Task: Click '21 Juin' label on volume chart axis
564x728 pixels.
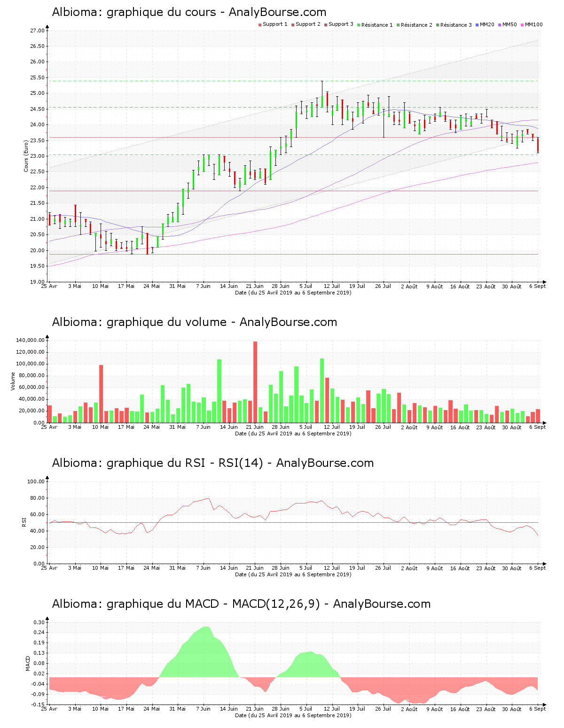Action: [x=255, y=427]
